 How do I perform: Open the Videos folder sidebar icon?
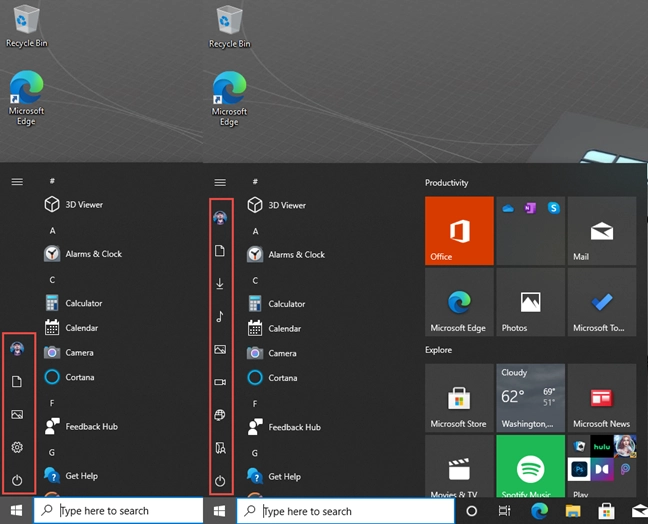coord(220,382)
